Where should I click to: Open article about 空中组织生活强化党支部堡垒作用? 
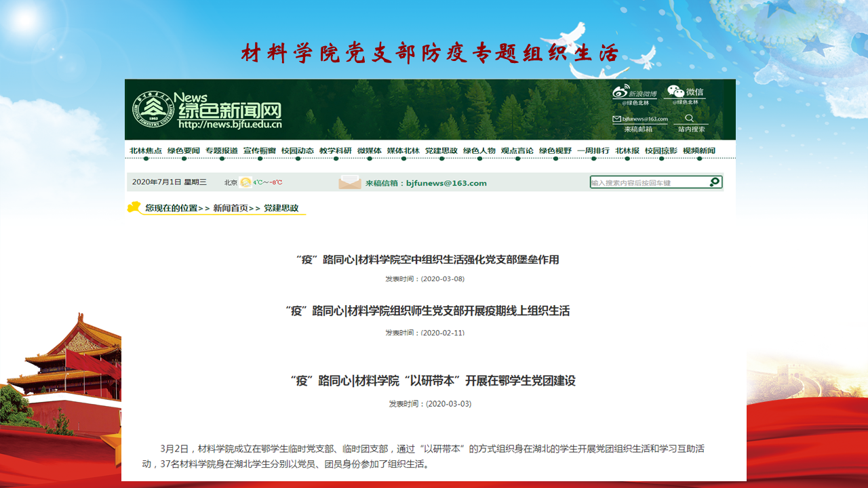pyautogui.click(x=427, y=260)
